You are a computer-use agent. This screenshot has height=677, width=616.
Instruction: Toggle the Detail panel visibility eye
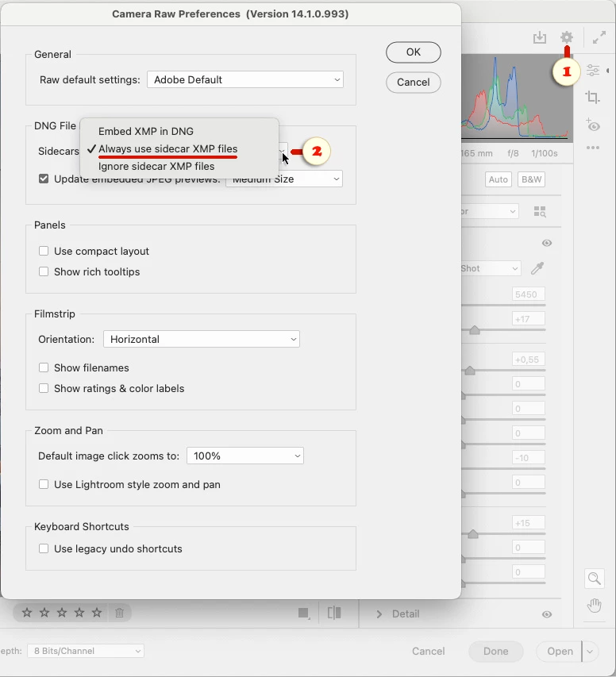tap(547, 614)
